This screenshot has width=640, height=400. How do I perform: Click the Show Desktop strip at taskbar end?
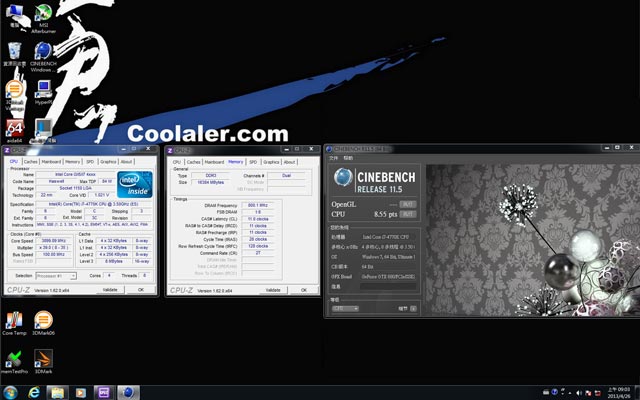[x=637, y=393]
